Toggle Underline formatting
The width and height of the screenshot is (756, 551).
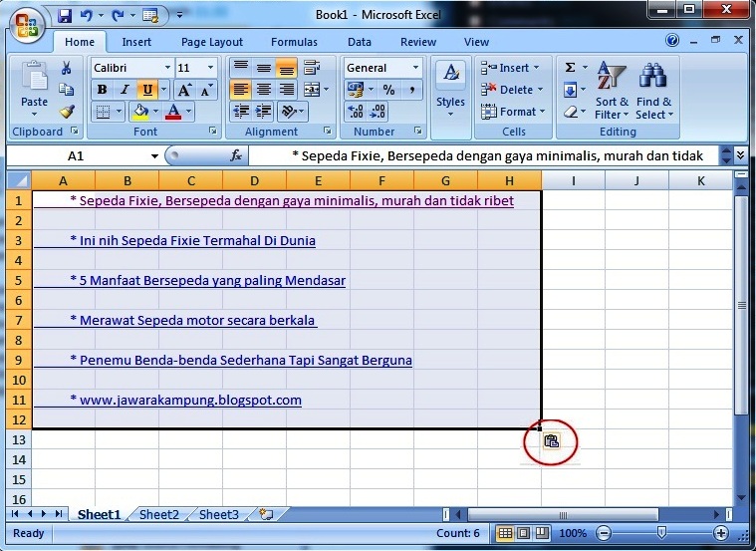(x=147, y=90)
